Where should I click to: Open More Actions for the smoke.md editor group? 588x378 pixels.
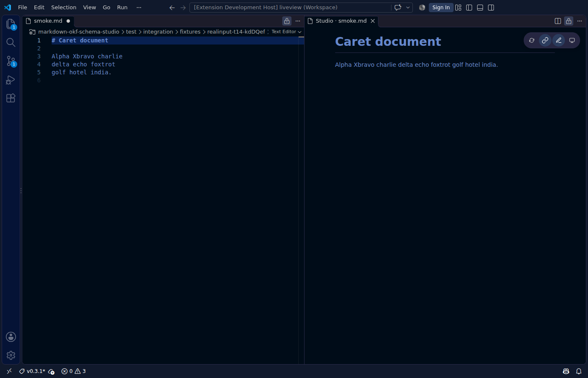click(x=298, y=21)
